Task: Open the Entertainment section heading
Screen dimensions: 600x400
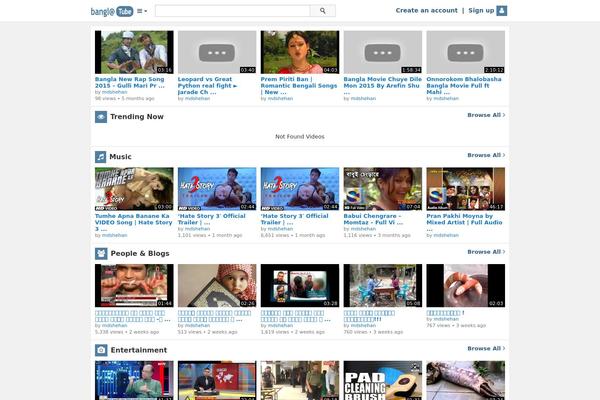Action: 139,350
